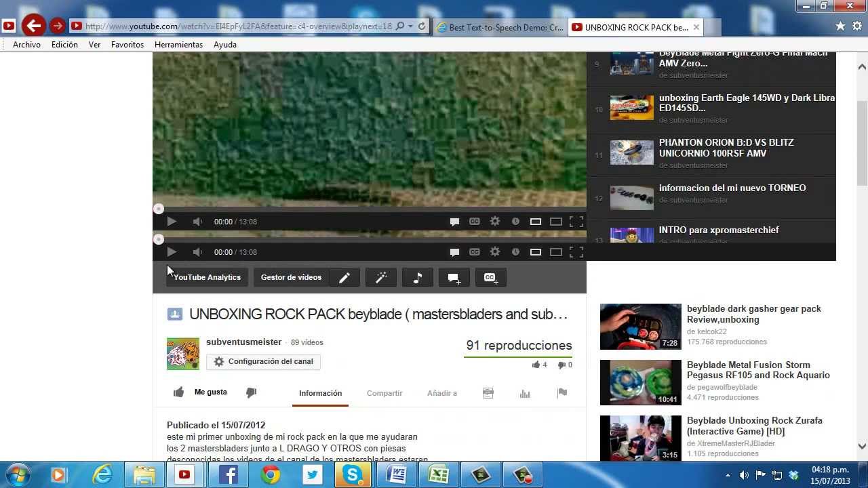
Task: Switch to large player size in lower bar
Action: click(556, 252)
